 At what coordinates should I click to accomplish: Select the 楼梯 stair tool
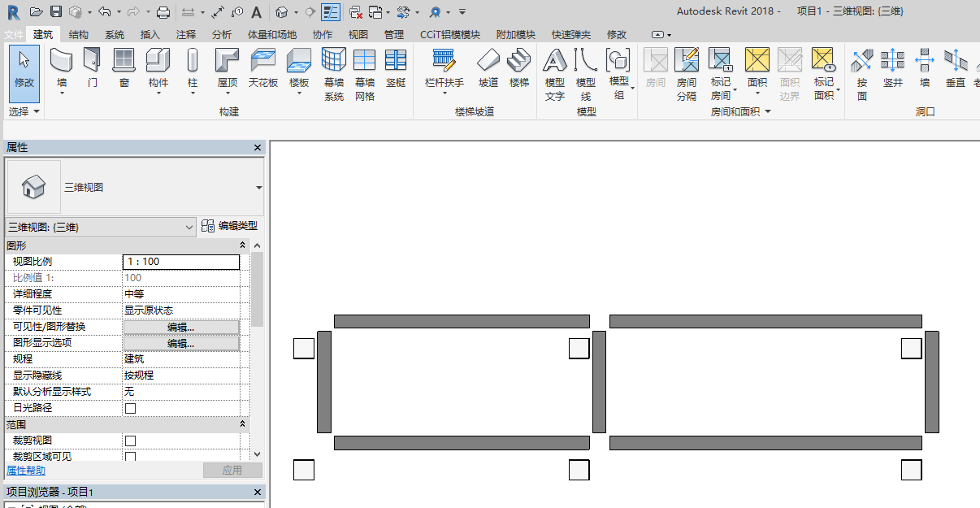click(x=519, y=68)
